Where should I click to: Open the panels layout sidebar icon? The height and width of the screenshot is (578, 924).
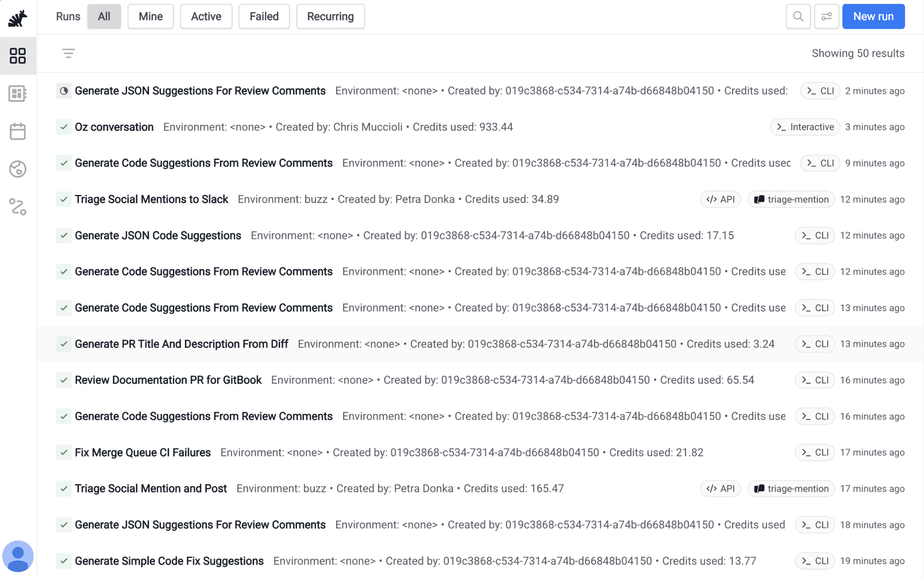tap(18, 94)
